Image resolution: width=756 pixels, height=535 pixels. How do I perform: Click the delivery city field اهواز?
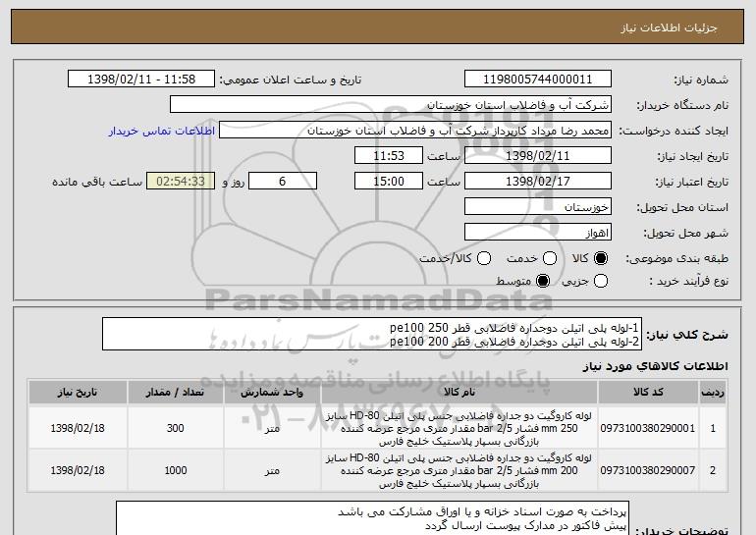click(538, 233)
